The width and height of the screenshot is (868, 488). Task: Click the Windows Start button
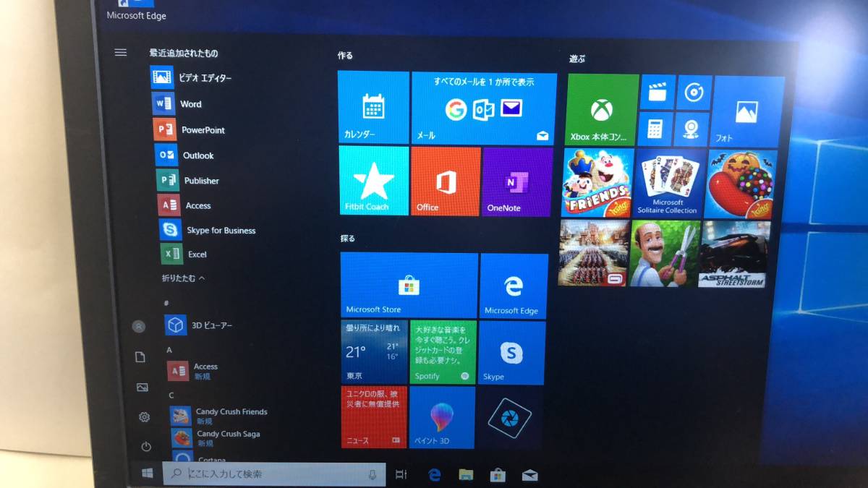point(147,474)
